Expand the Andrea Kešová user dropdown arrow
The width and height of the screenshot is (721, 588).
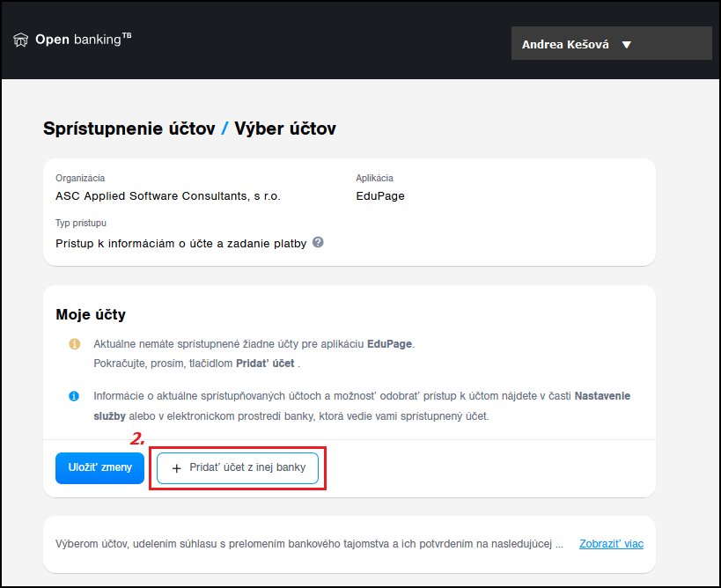coord(627,44)
